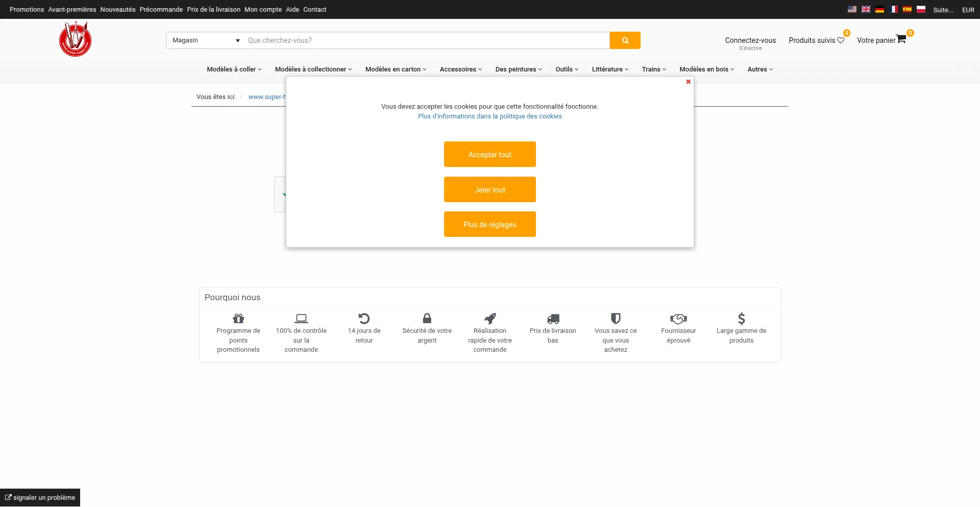This screenshot has width=980, height=507.
Task: Switch to the German flag language
Action: point(879,9)
